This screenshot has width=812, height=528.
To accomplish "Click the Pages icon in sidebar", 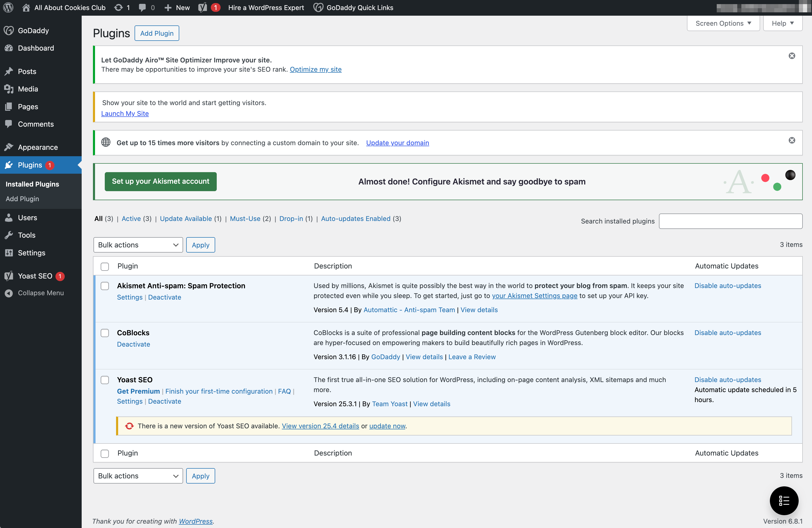I will (x=9, y=106).
